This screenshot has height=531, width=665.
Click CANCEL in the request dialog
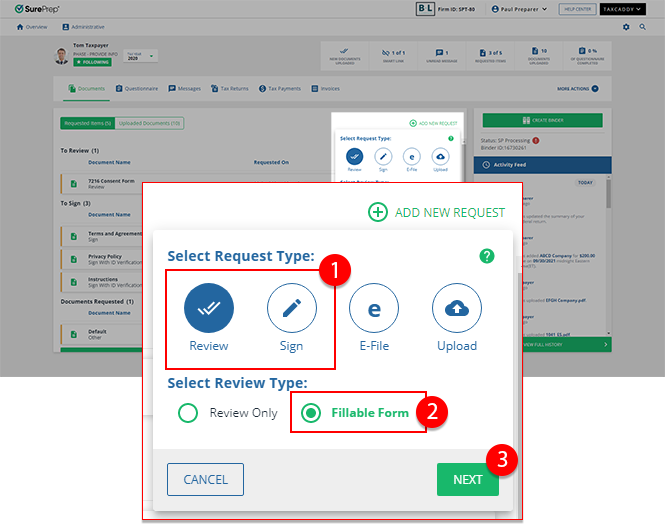coord(205,479)
